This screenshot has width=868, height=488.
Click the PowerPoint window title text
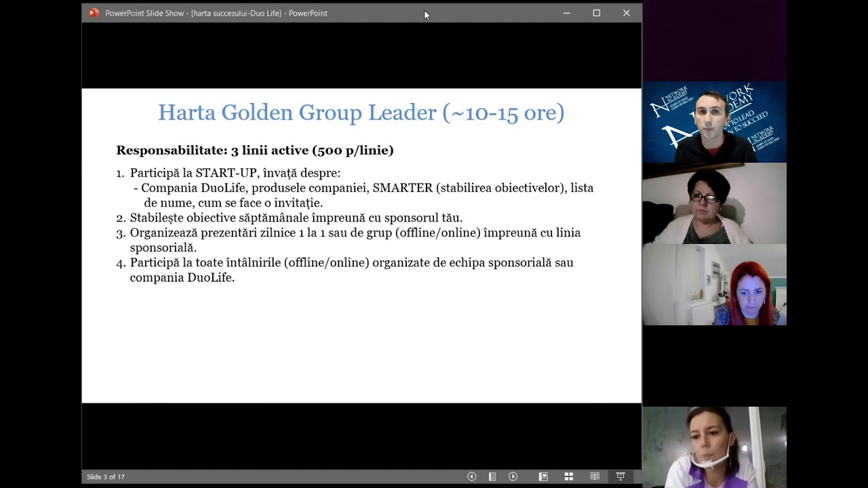pyautogui.click(x=216, y=13)
